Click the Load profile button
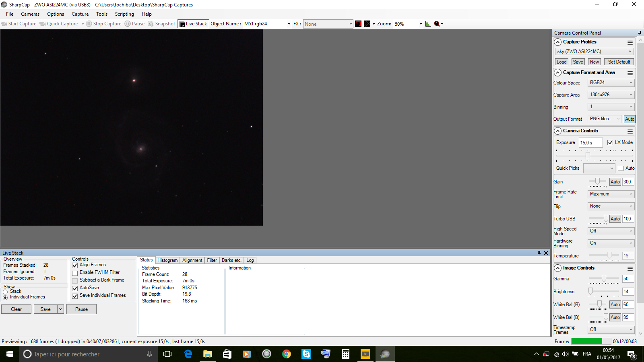The width and height of the screenshot is (644, 362). pyautogui.click(x=561, y=62)
